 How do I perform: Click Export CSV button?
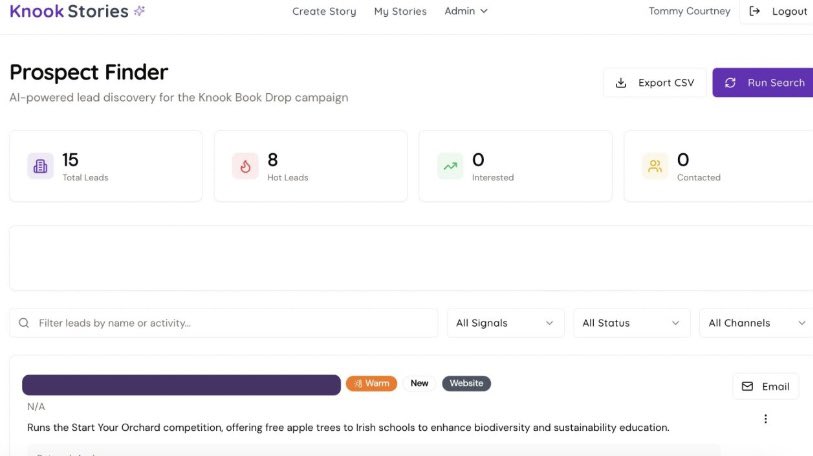point(655,82)
